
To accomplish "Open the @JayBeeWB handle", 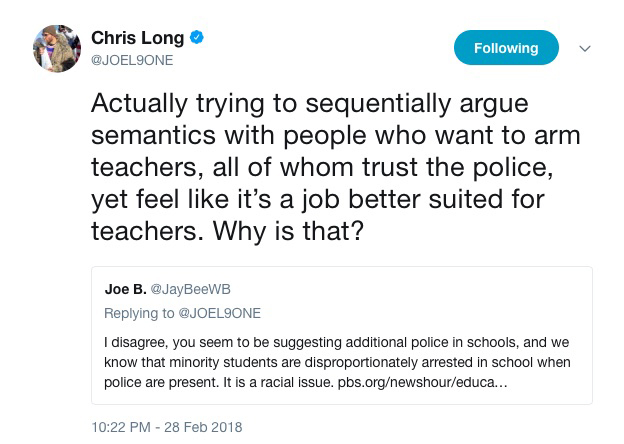I will point(190,289).
